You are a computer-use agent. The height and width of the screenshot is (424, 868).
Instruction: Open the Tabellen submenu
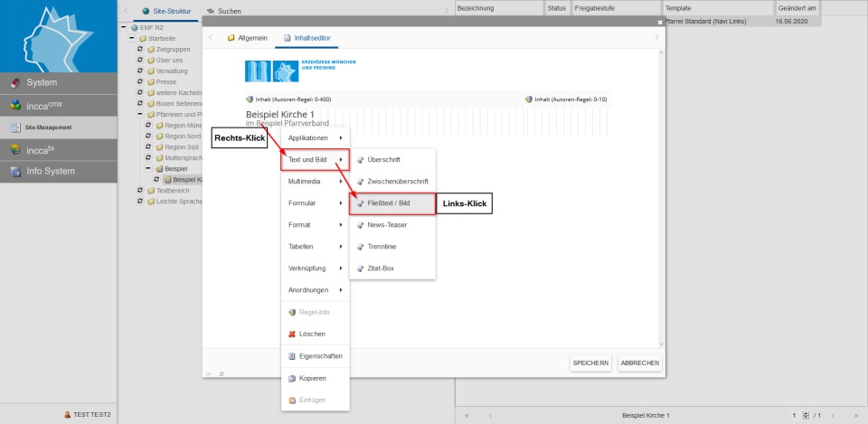click(315, 247)
